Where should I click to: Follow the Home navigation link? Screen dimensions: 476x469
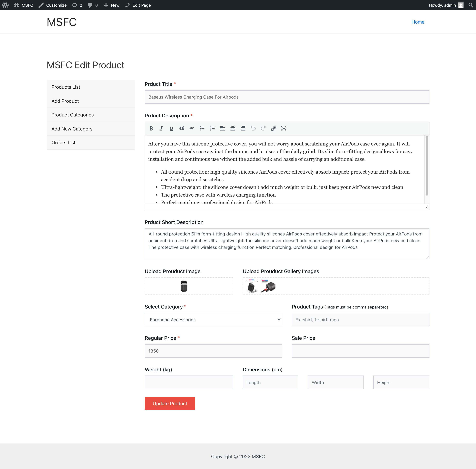pos(418,22)
